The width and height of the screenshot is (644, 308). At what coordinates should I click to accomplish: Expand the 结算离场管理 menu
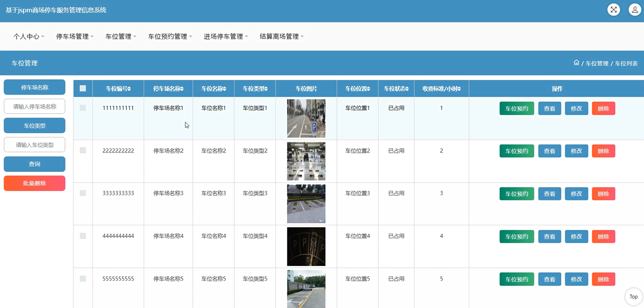tap(282, 36)
